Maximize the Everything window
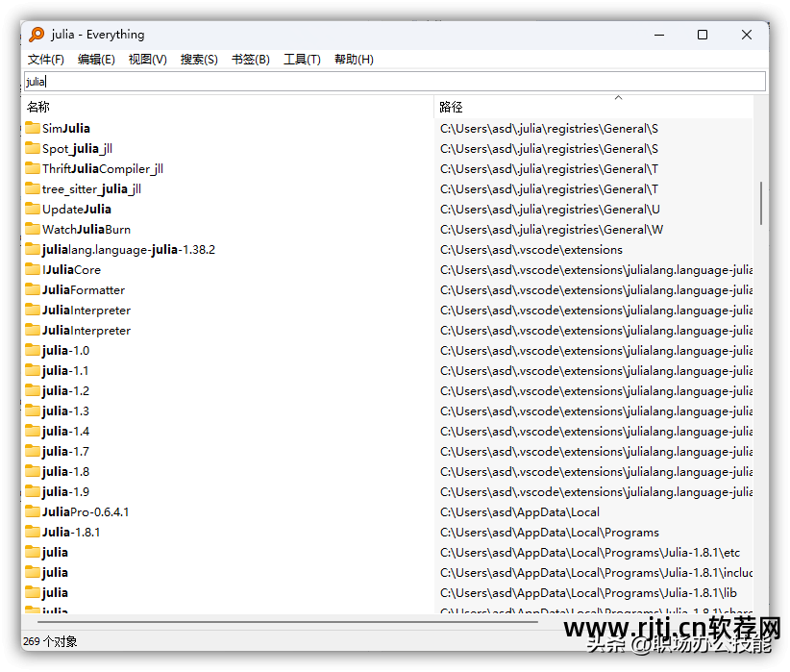The width and height of the screenshot is (790, 672). pyautogui.click(x=703, y=35)
